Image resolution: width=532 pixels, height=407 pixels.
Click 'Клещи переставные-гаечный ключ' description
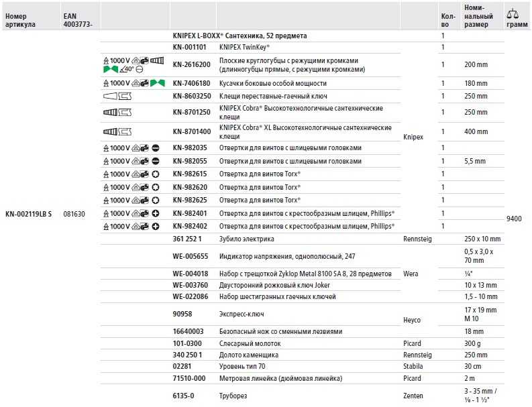[273, 96]
